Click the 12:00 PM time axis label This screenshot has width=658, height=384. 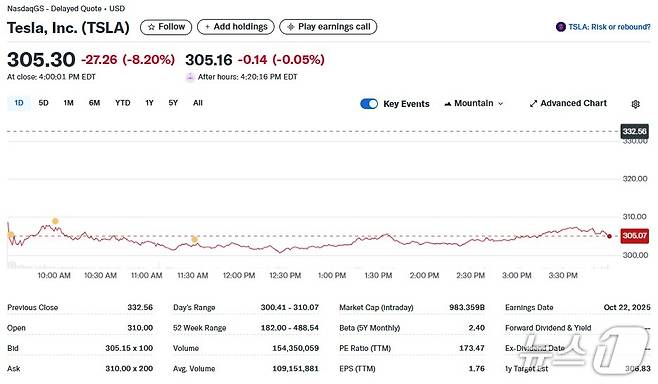pos(239,276)
